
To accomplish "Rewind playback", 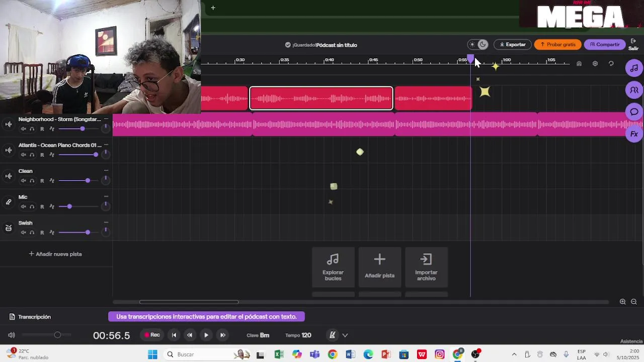I will (x=190, y=335).
